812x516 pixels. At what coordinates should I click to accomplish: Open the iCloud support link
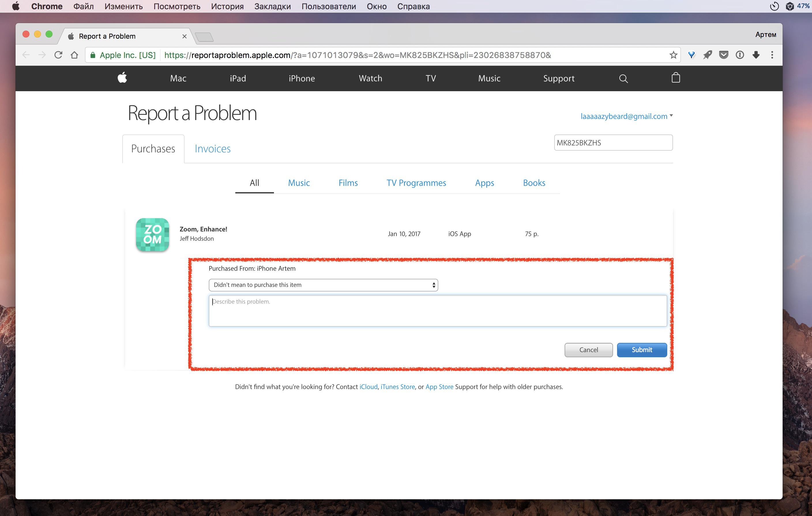coord(369,387)
